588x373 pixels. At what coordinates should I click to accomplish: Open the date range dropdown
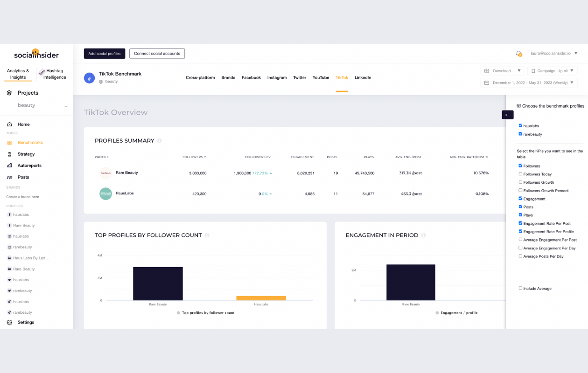(x=529, y=83)
